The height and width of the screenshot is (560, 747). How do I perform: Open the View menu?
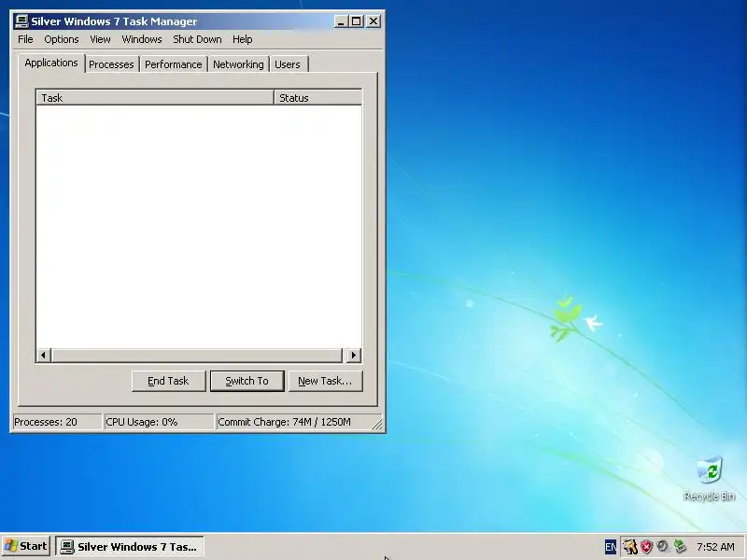pyautogui.click(x=100, y=39)
